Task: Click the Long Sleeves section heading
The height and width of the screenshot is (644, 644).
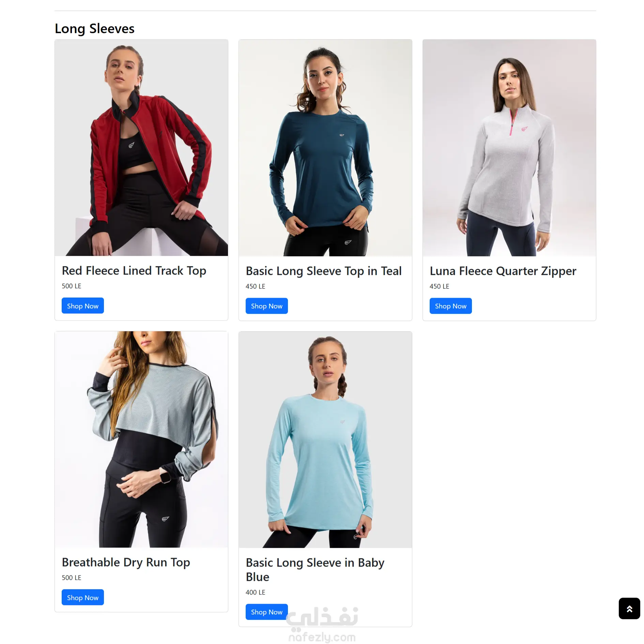Action: click(x=95, y=29)
